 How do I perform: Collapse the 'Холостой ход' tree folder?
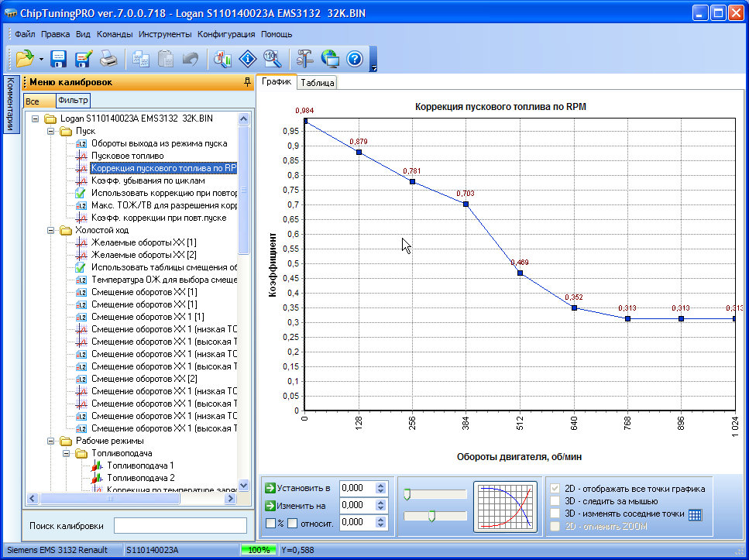click(51, 230)
